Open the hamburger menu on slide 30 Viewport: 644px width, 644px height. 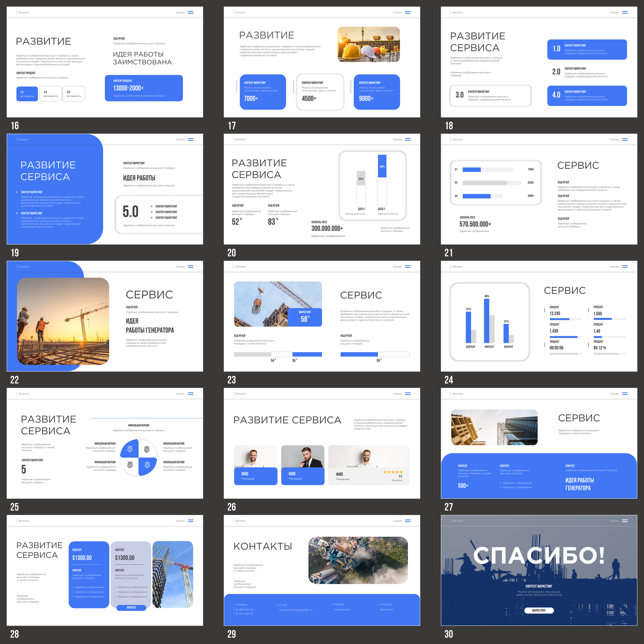[625, 521]
